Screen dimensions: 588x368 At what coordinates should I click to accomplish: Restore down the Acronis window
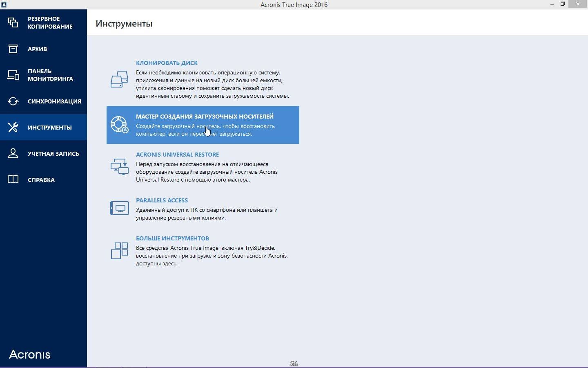[x=562, y=4]
